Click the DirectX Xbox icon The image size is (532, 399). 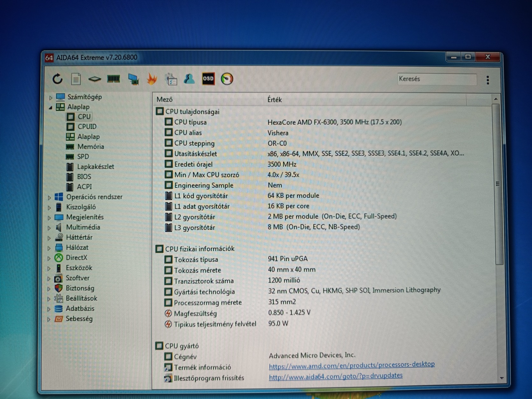click(59, 258)
